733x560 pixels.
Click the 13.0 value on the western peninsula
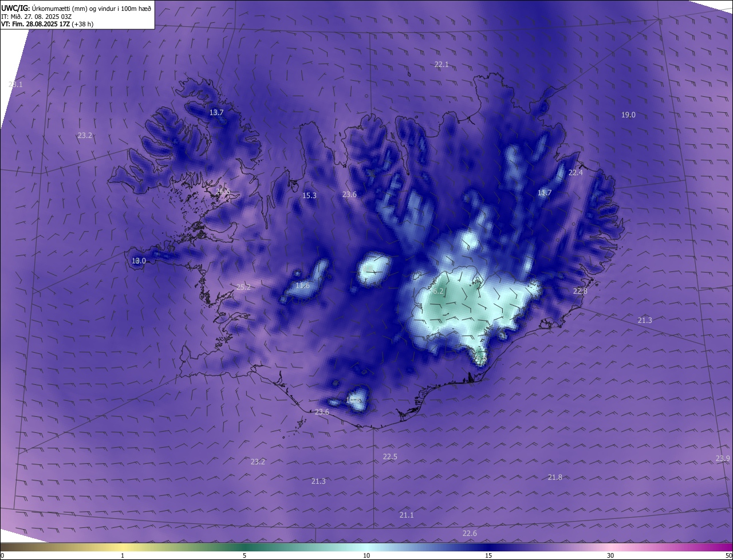coord(139,261)
